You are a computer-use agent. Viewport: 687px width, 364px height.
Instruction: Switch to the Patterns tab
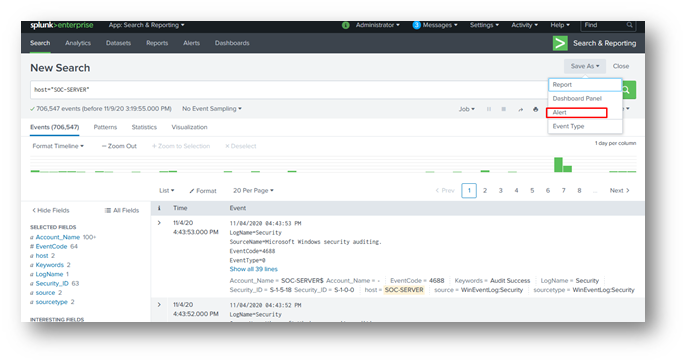click(105, 127)
